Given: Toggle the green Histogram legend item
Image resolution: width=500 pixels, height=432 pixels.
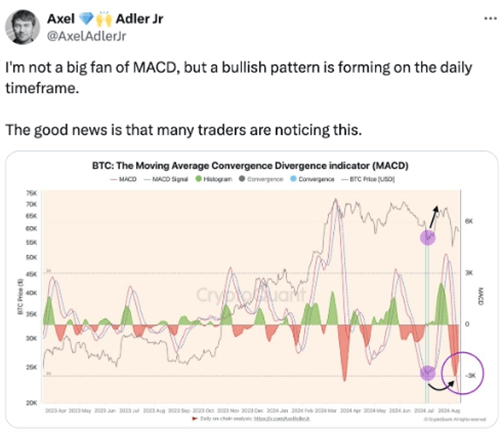Looking at the screenshot, I should 213,179.
